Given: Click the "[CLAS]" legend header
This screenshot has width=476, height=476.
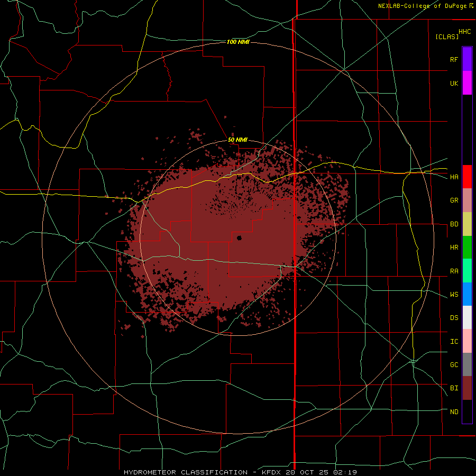Looking at the screenshot, I should tap(447, 36).
